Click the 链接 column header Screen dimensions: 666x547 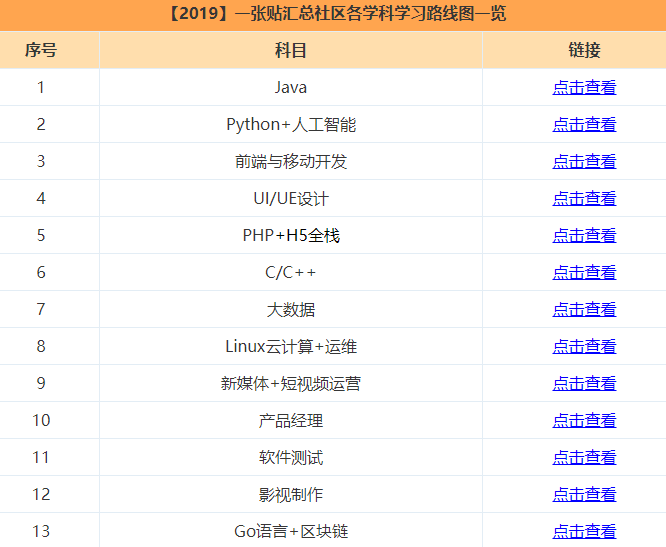click(584, 50)
